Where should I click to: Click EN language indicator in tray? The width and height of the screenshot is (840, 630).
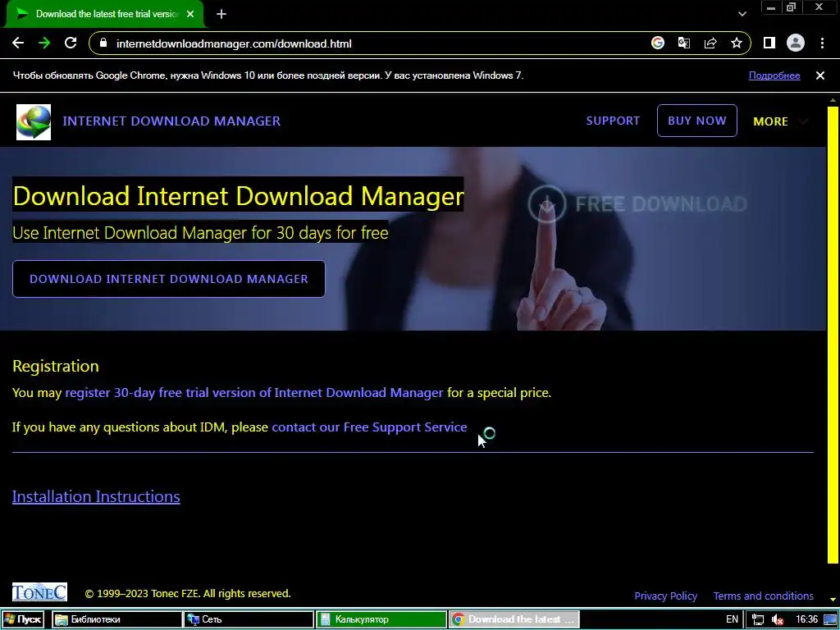tap(732, 619)
